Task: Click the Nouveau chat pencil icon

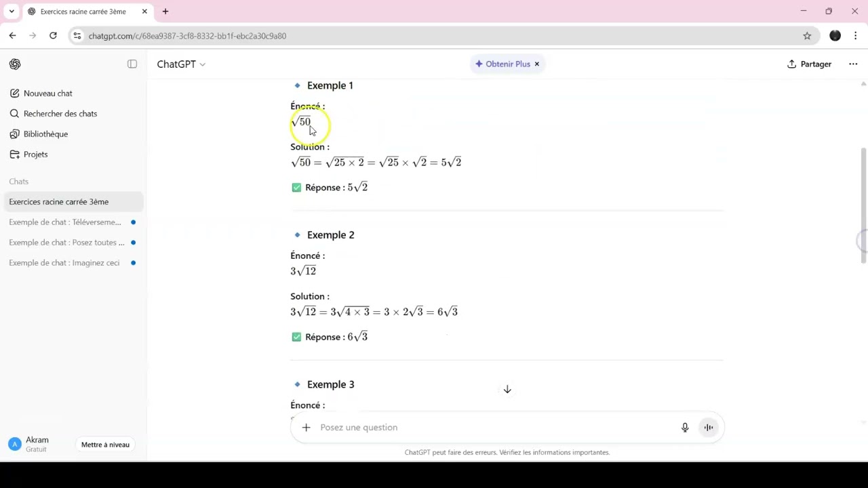Action: coord(14,94)
